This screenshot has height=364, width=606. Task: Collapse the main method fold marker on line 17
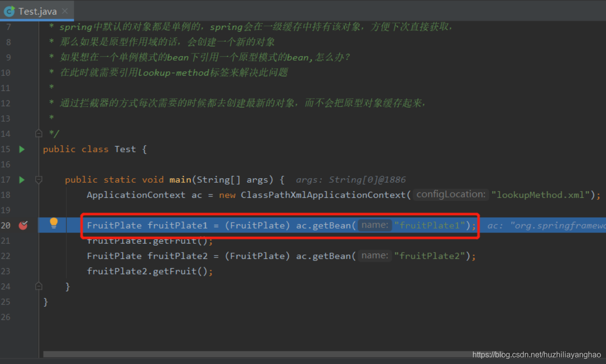coord(39,180)
